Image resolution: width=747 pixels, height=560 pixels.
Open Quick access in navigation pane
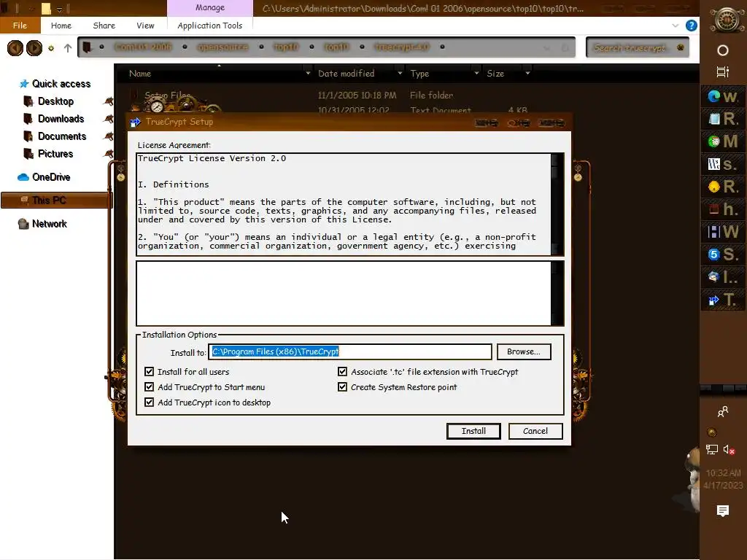[x=61, y=84]
